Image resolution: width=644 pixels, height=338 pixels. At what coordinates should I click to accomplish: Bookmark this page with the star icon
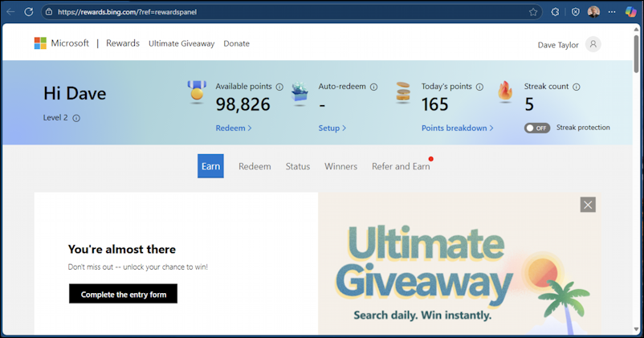tap(533, 12)
